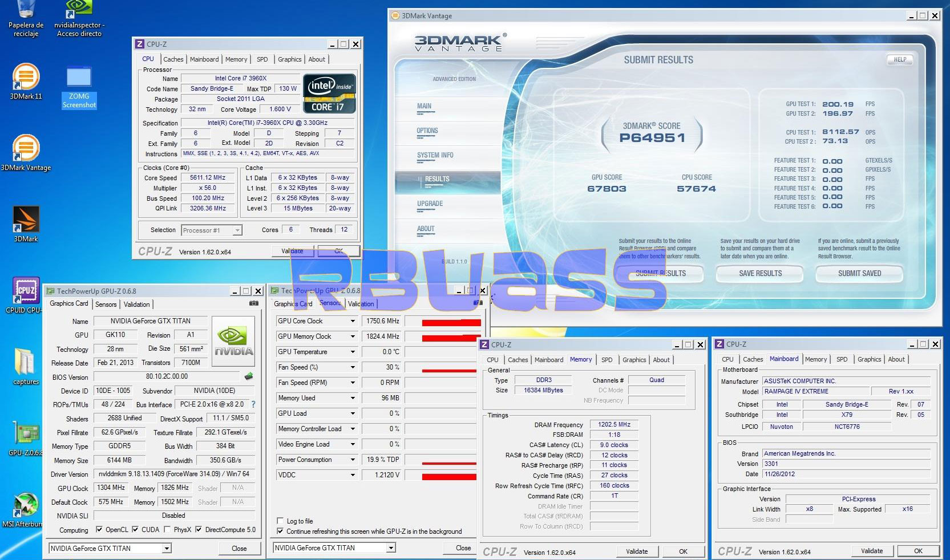
Task: Open the Processor #1 selection dropdown in CPU-Z
Action: coord(237,230)
